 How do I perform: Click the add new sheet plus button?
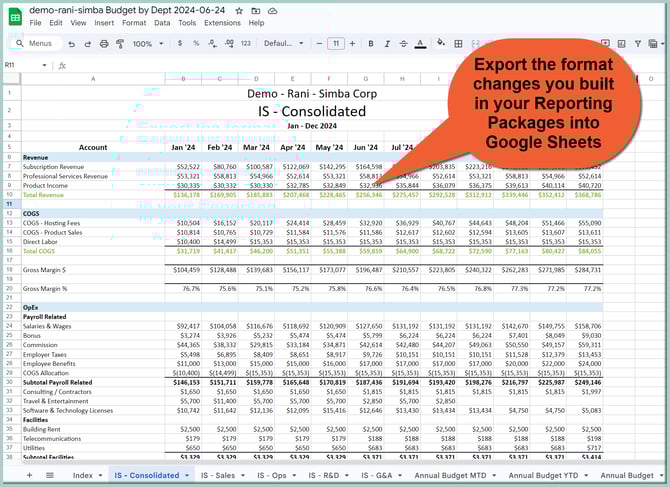[x=30, y=476]
